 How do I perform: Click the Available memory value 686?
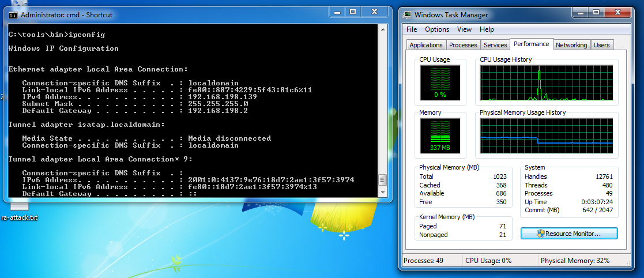[x=502, y=193]
